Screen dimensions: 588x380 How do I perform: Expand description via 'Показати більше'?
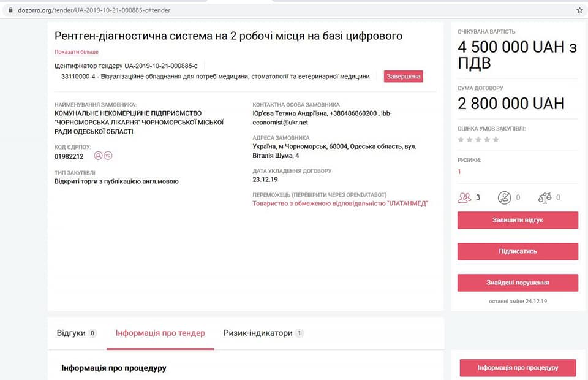76,52
